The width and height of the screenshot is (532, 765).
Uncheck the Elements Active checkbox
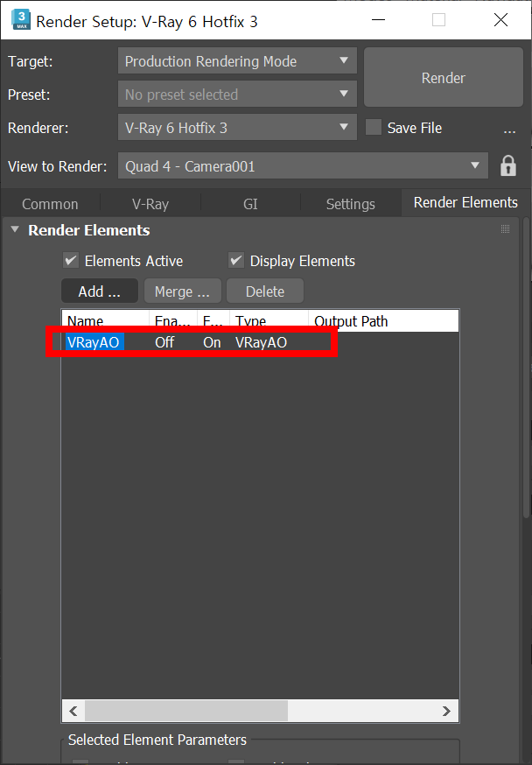(71, 261)
